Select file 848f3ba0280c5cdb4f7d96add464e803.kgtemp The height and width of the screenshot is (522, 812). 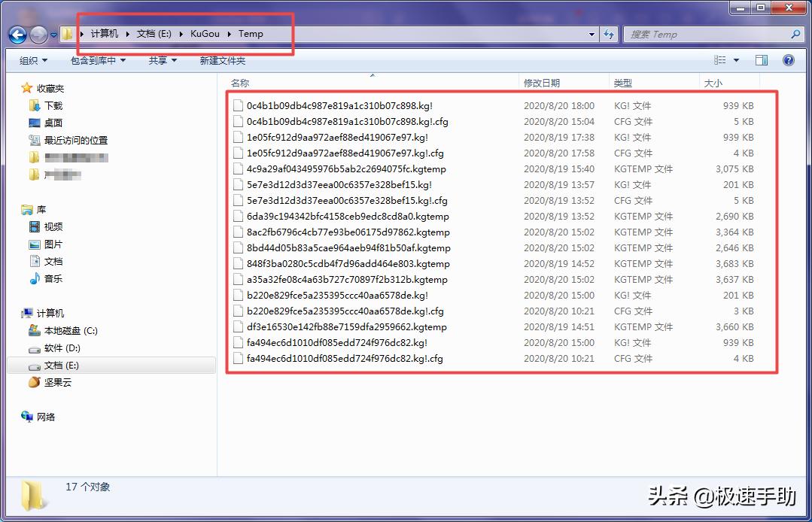(x=348, y=263)
